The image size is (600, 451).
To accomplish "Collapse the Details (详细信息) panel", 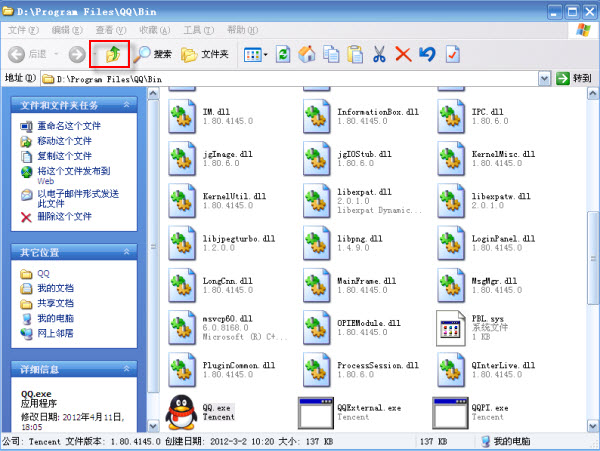I will pos(126,368).
